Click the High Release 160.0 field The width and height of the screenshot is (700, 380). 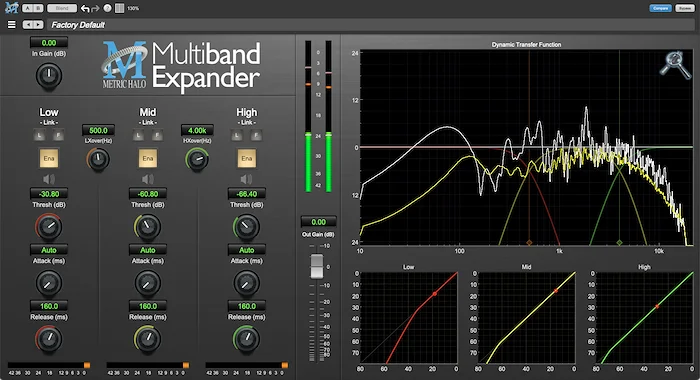pyautogui.click(x=246, y=306)
